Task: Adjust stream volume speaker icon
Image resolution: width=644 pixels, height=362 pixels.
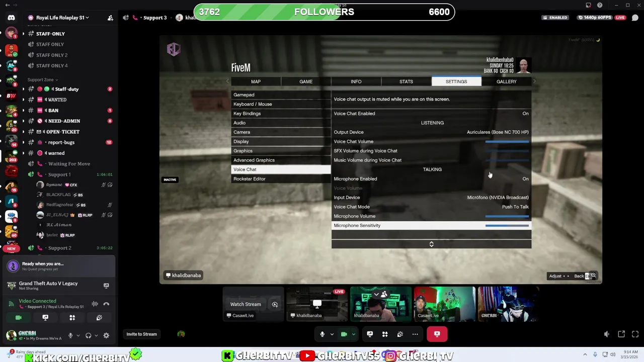Action: click(x=607, y=334)
